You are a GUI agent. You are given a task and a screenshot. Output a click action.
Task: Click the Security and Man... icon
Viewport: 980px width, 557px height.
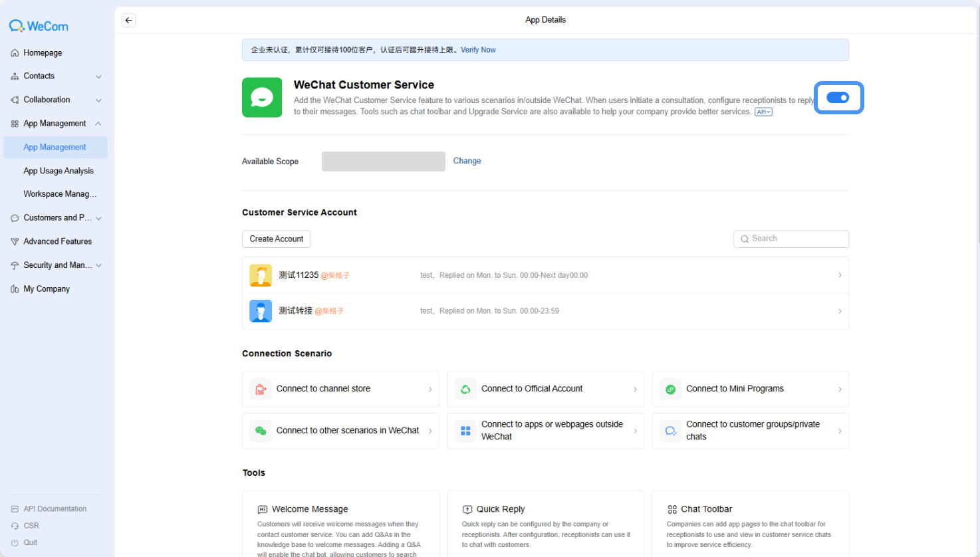click(15, 265)
